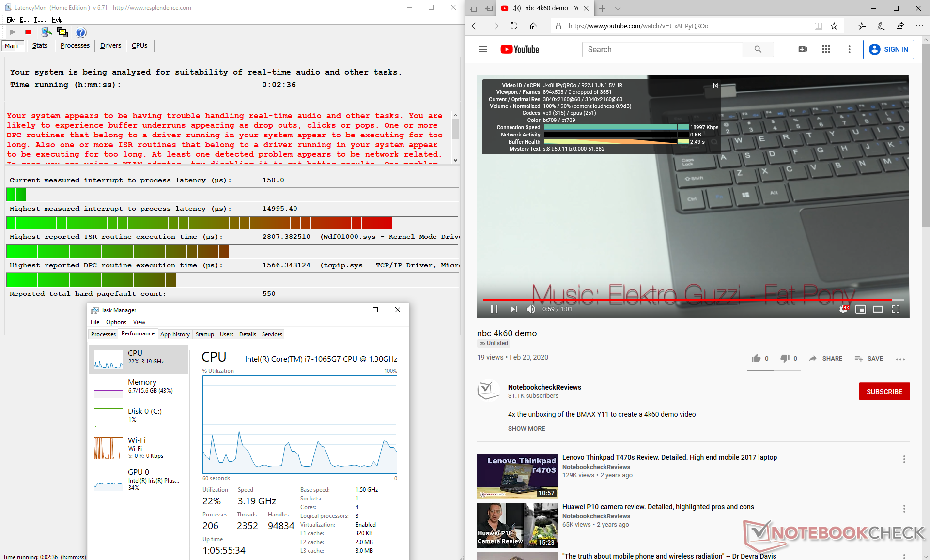Click the like thumbs up button

click(756, 358)
